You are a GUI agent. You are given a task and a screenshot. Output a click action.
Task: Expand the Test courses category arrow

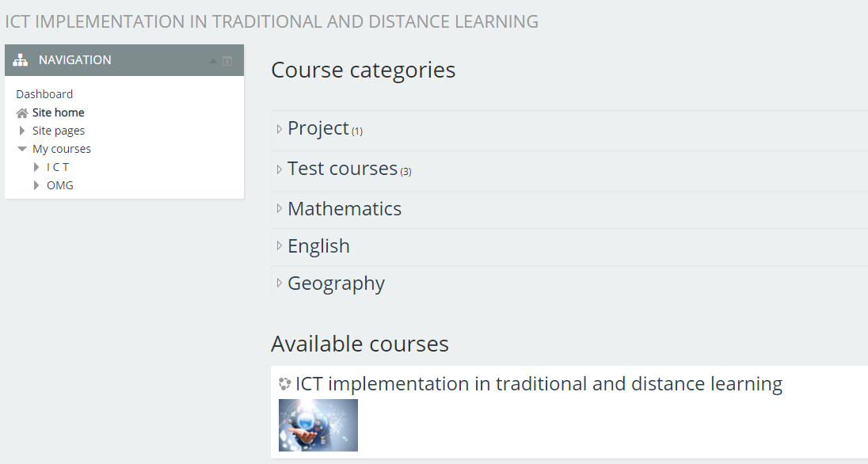(x=280, y=169)
